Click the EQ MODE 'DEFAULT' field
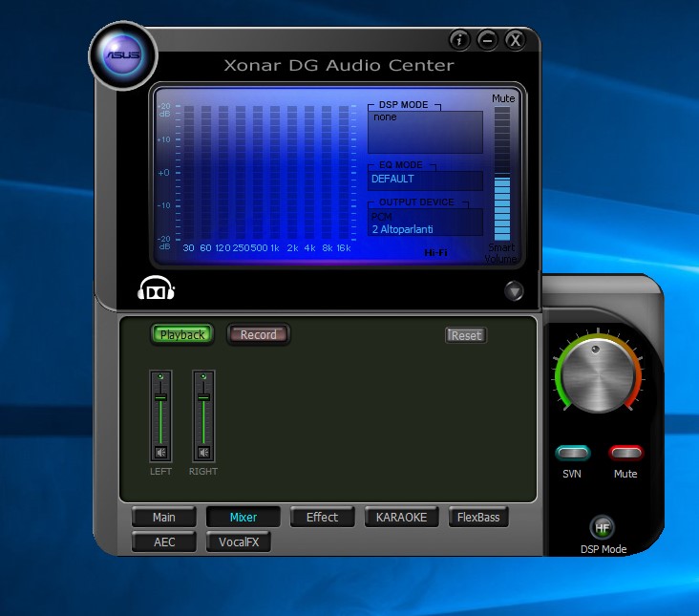This screenshot has height=616, width=699. 425,181
